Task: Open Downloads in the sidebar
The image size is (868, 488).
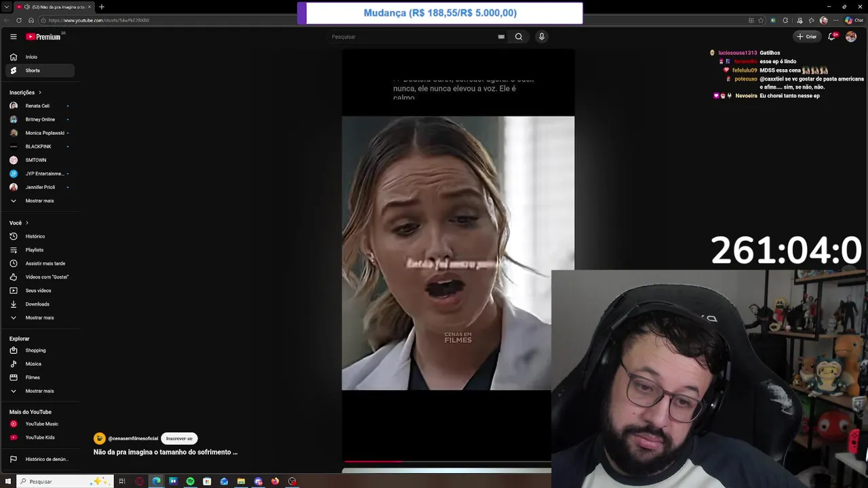Action: pyautogui.click(x=39, y=304)
